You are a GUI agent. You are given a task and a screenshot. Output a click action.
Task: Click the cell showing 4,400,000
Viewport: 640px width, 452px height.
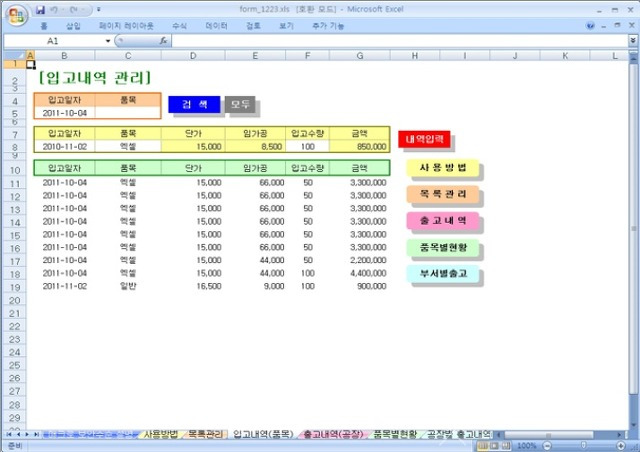click(x=360, y=273)
